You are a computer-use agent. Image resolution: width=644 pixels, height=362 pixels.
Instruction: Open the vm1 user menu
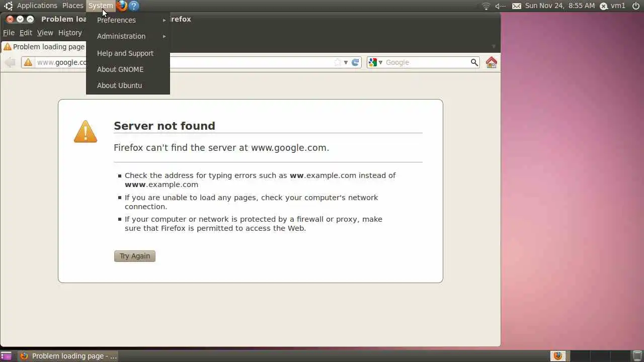613,6
